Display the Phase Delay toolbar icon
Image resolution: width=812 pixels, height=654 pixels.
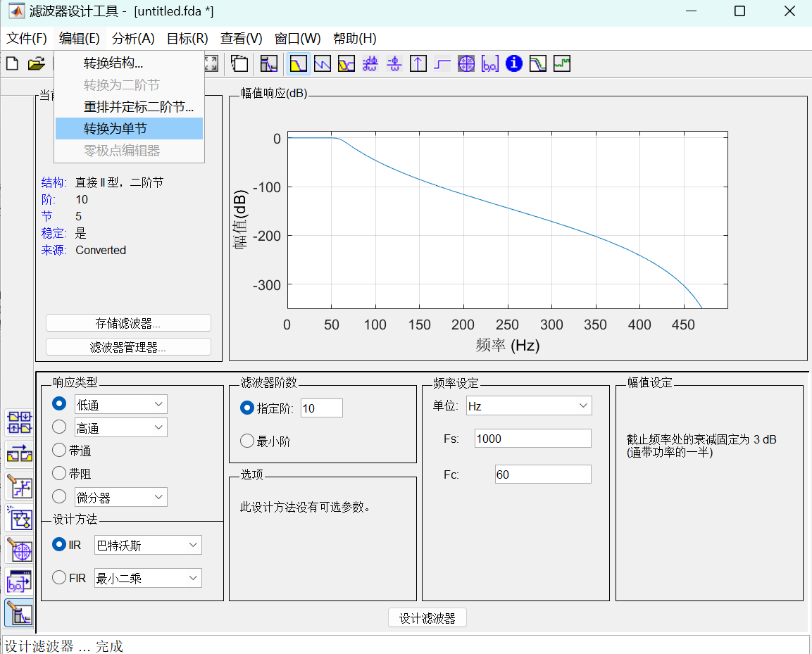pos(394,63)
